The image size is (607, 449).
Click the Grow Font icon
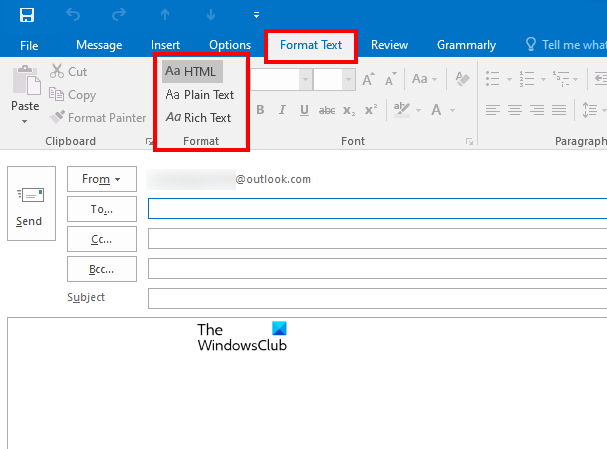click(368, 79)
